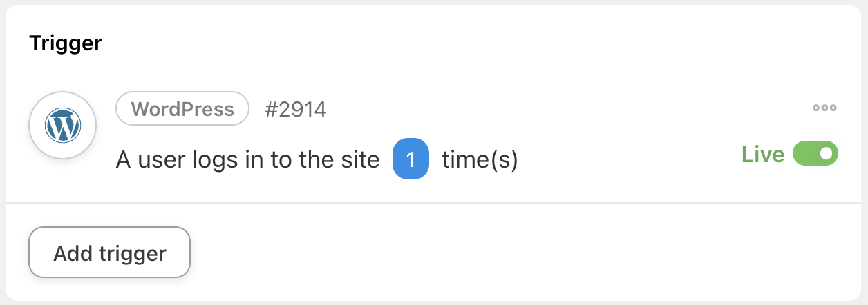868x305 pixels.
Task: Add another trigger to the recipe
Action: 109,253
